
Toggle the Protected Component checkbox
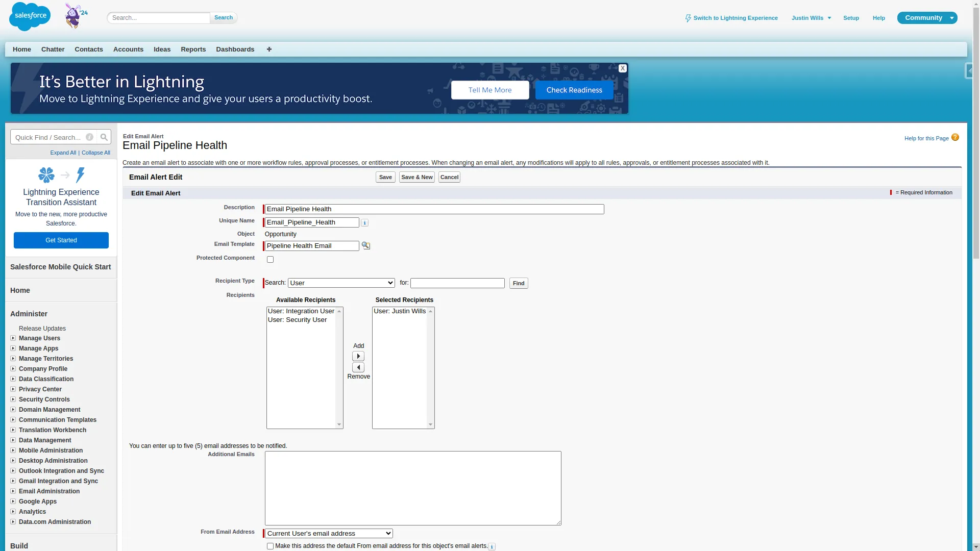(271, 260)
